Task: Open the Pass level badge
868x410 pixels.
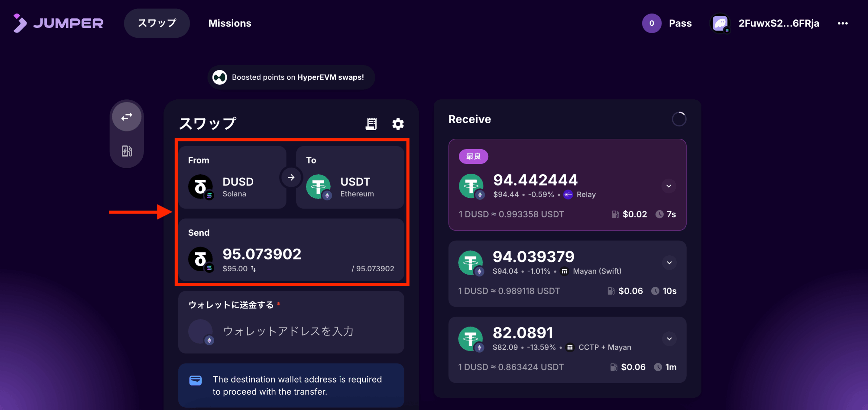Action: 667,23
